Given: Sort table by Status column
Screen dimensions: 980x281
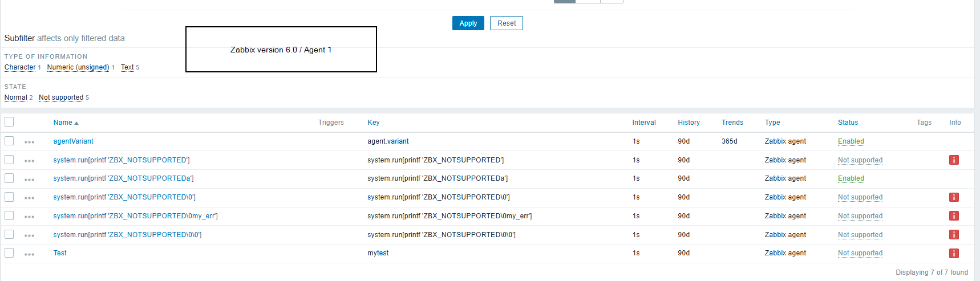Looking at the screenshot, I should coord(848,123).
